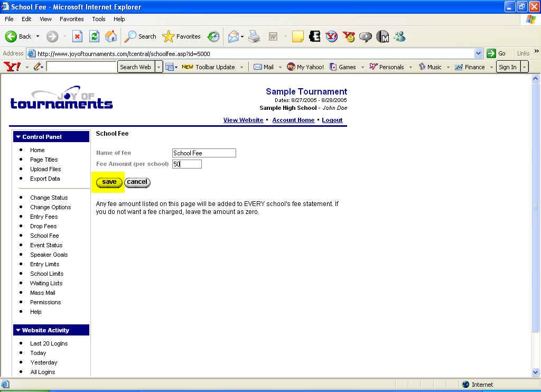The image size is (541, 392).
Task: Open the Entry Fees link in sidebar
Action: [44, 217]
